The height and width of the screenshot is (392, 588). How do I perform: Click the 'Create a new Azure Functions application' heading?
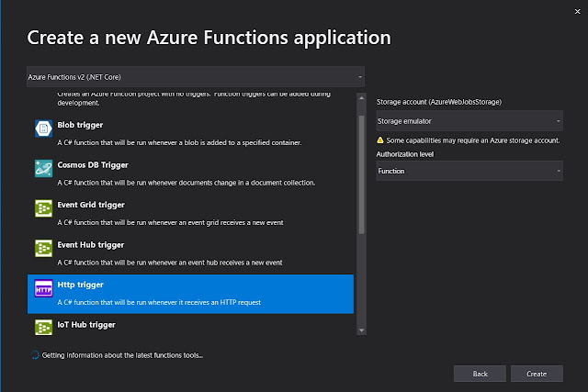coord(209,38)
